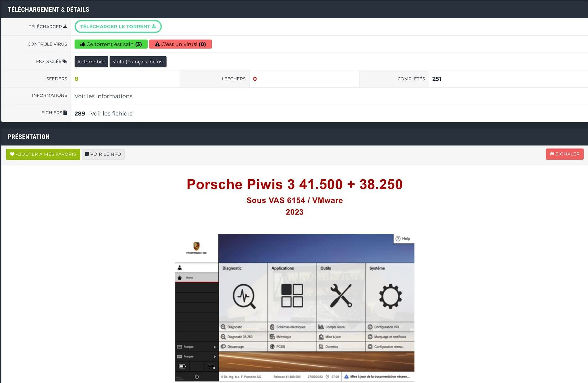Click the 'Release 41.600.000' status text
The width and height of the screenshot is (588, 383).
287,377
